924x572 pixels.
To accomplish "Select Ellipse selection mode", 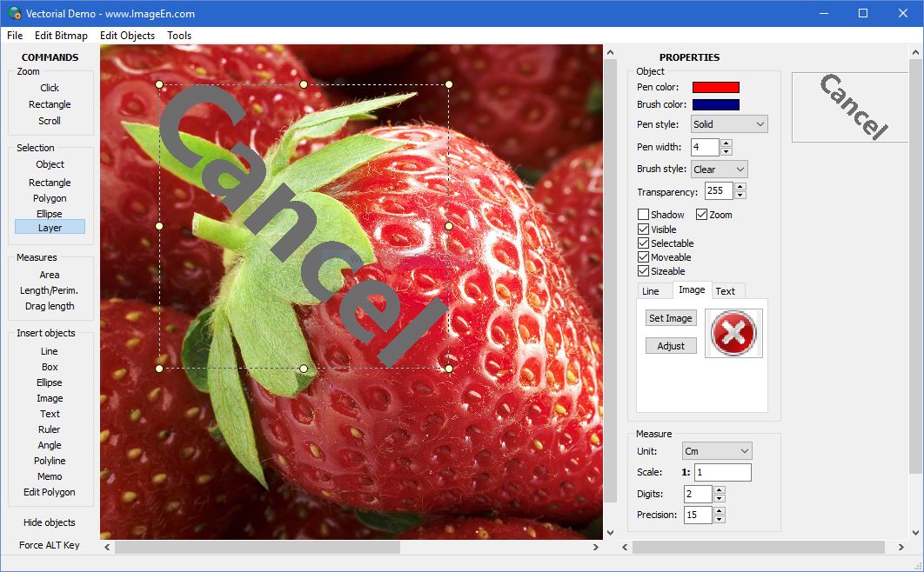I will pyautogui.click(x=50, y=214).
